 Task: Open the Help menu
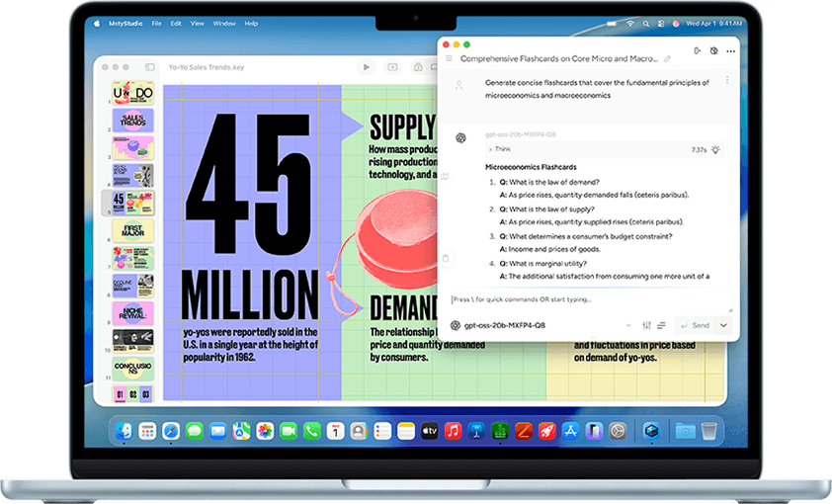[x=251, y=24]
